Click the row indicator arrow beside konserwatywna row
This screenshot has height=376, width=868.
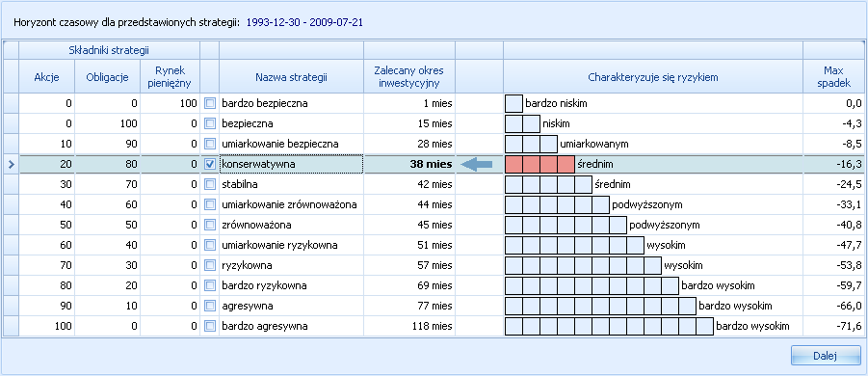(11, 164)
